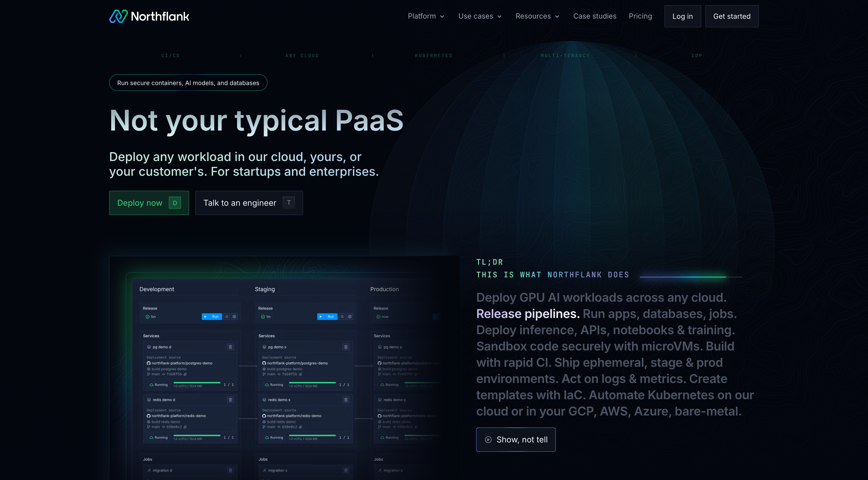
Task: Go to Case studies page
Action: (595, 16)
